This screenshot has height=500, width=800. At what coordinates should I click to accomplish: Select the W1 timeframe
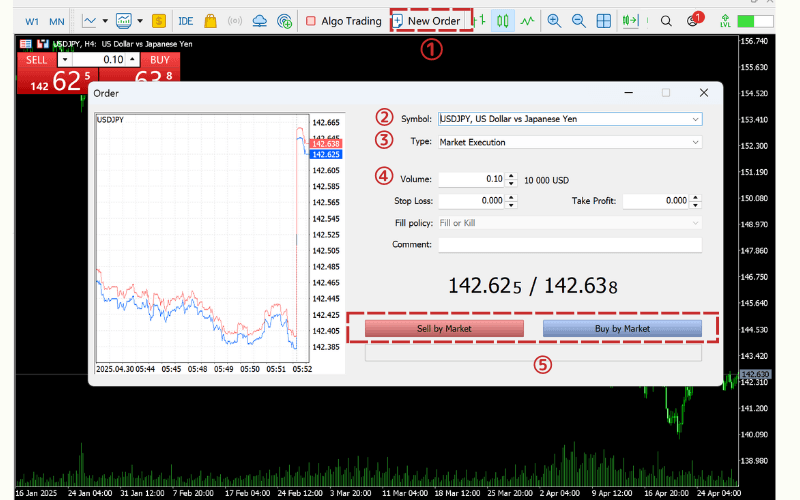point(32,20)
